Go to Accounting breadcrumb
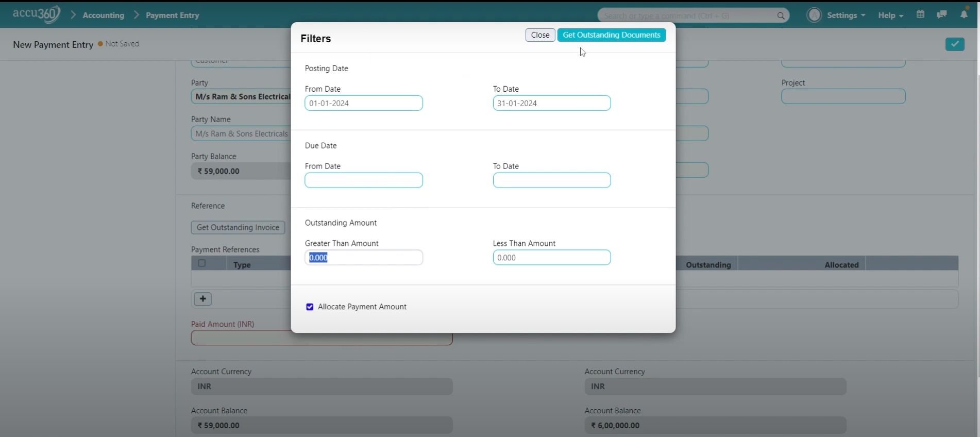The width and height of the screenshot is (980, 437). [104, 15]
